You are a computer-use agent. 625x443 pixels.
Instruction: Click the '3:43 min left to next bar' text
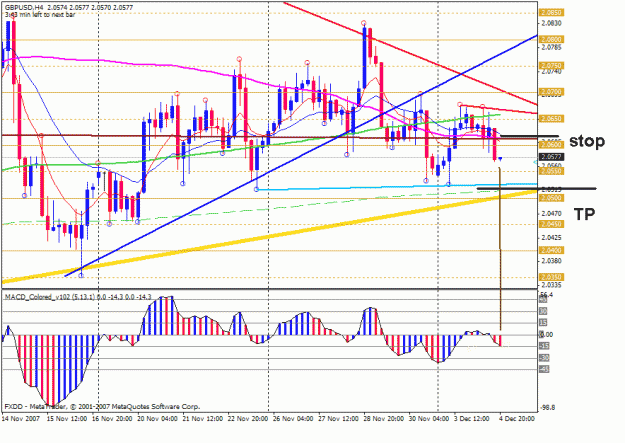click(40, 15)
